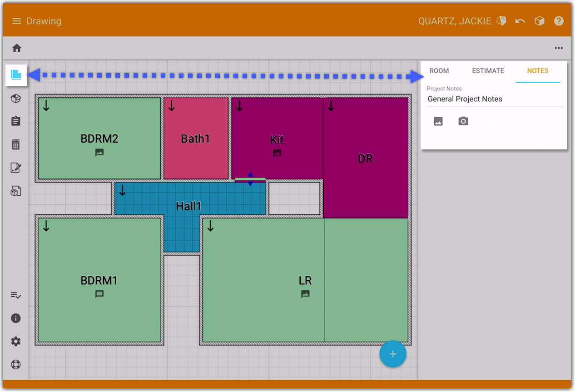Viewport: 575px width, 392px height.
Task: Open the settings gear in sidebar
Action: pos(16,342)
